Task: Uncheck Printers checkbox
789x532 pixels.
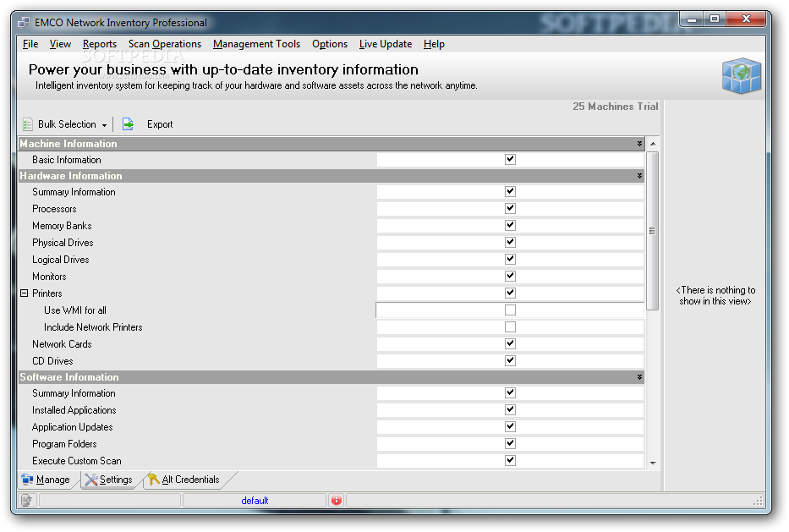Action: click(x=510, y=293)
